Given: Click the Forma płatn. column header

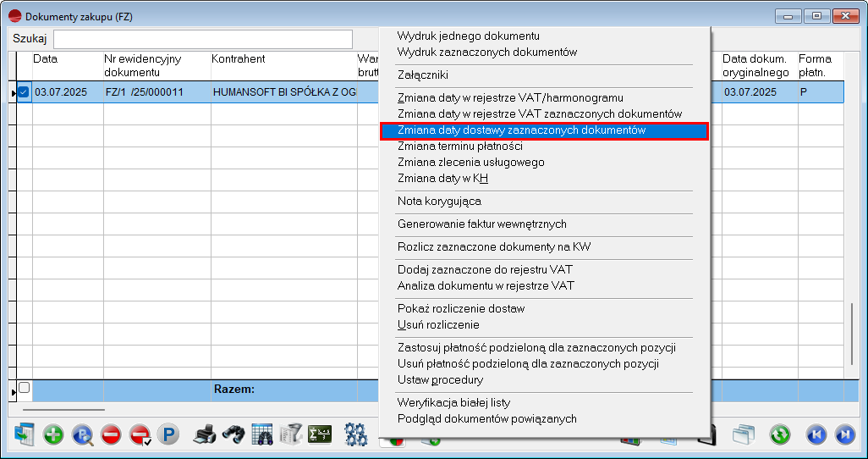Looking at the screenshot, I should point(821,66).
